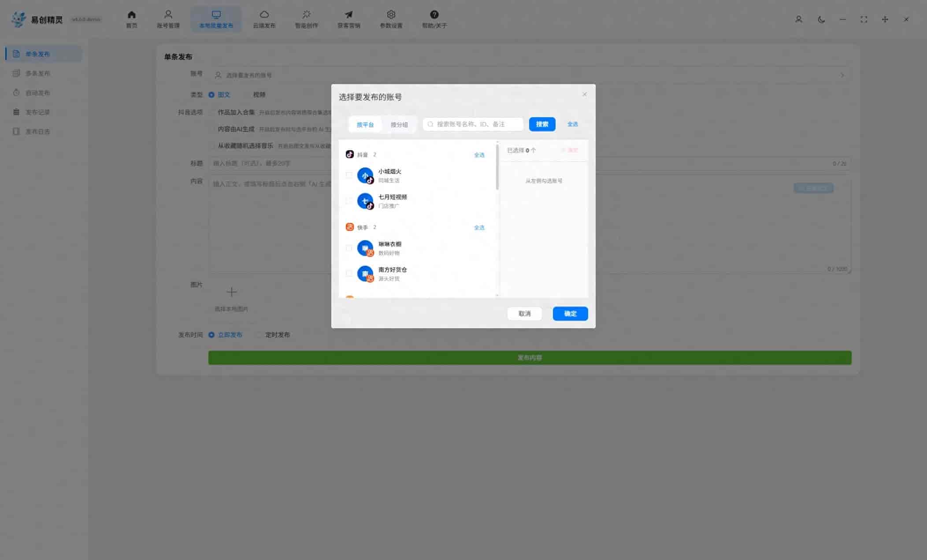
Task: Click the 小城烟火 account name
Action: click(389, 171)
